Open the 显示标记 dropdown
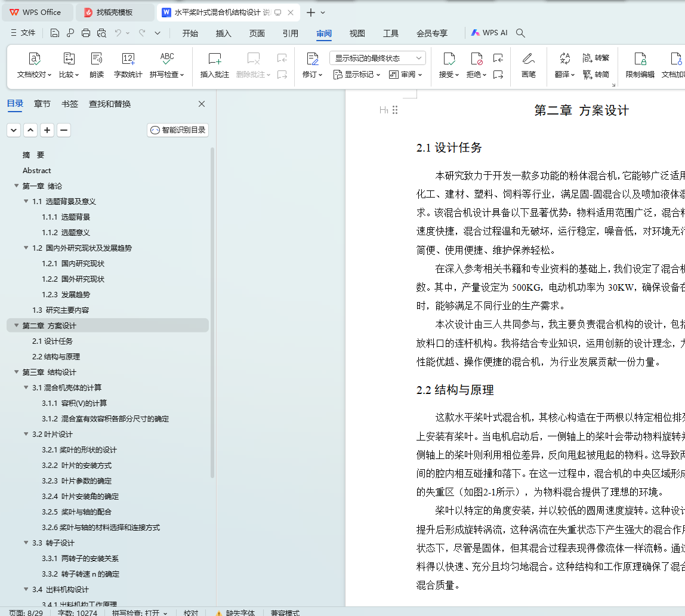 356,75
